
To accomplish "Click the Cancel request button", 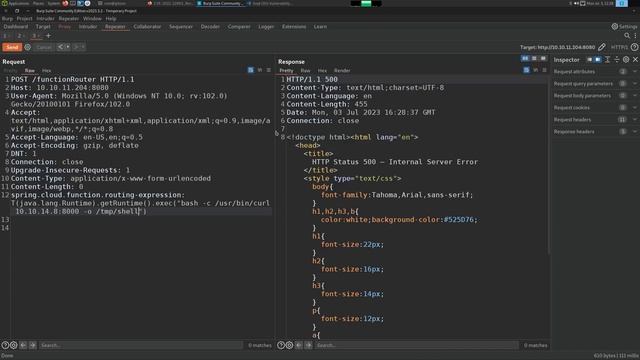I will click(44, 47).
